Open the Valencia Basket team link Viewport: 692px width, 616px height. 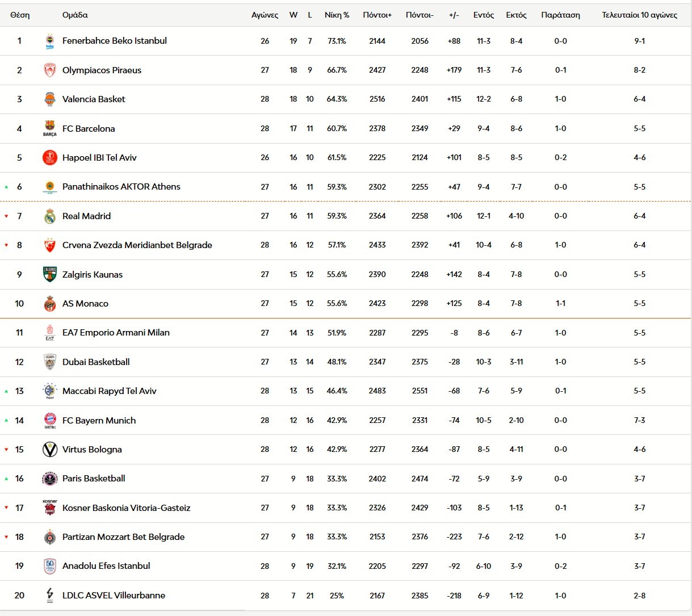click(94, 99)
